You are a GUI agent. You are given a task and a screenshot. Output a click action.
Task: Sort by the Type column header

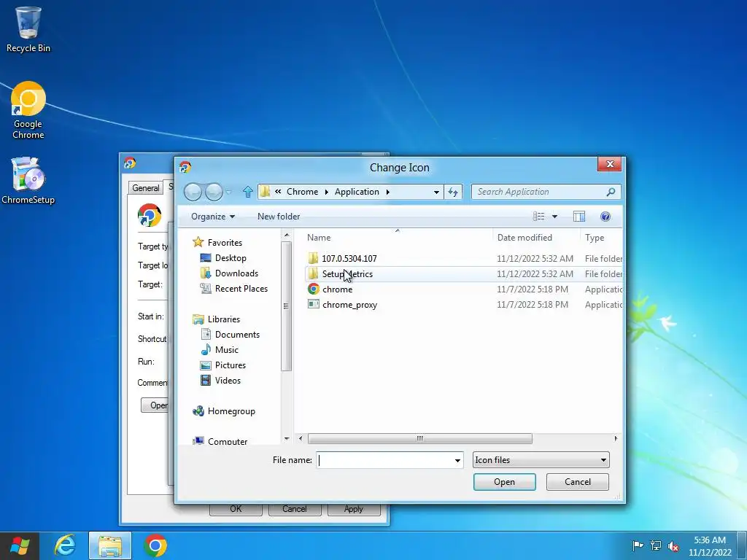595,238
